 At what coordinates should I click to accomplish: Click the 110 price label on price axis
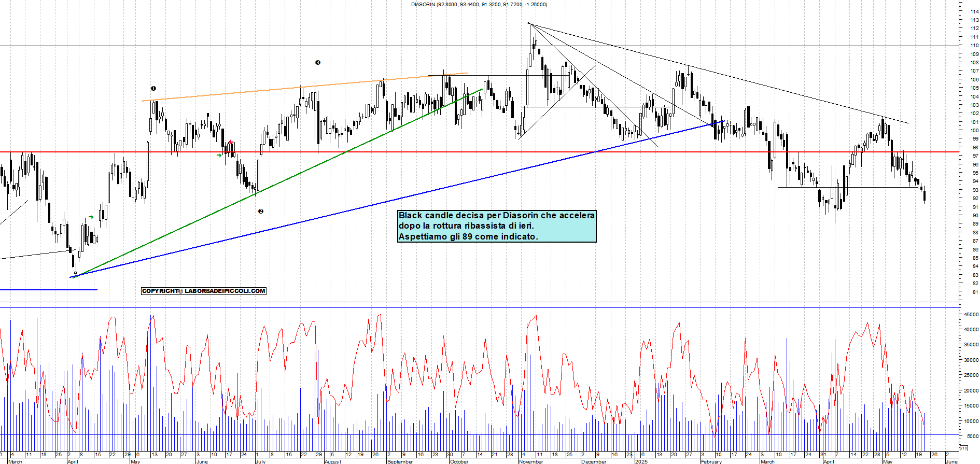click(x=974, y=46)
